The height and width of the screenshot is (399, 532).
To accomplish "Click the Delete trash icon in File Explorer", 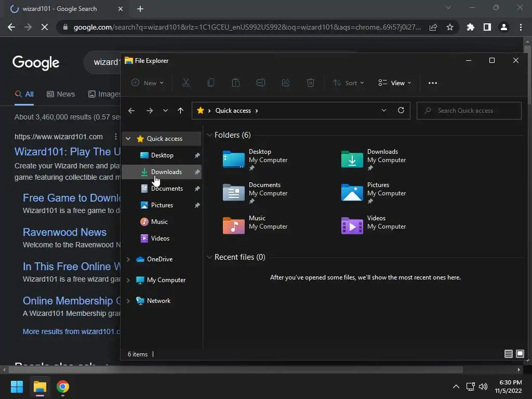I will 311,83.
